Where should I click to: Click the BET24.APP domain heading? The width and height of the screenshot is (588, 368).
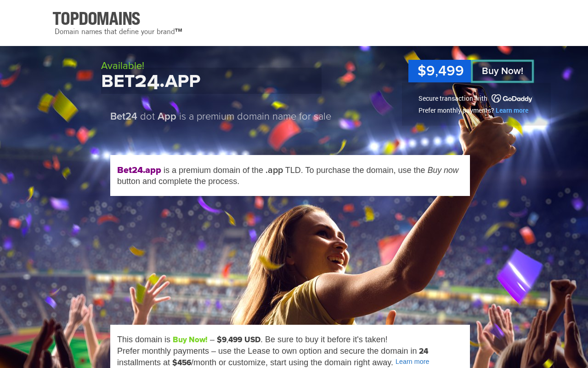(x=151, y=81)
